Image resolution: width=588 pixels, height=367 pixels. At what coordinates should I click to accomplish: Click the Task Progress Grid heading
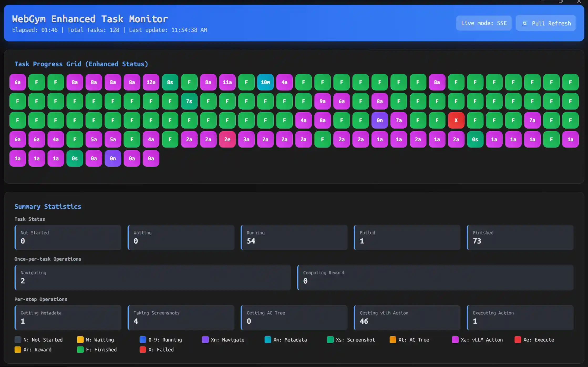[x=81, y=64]
